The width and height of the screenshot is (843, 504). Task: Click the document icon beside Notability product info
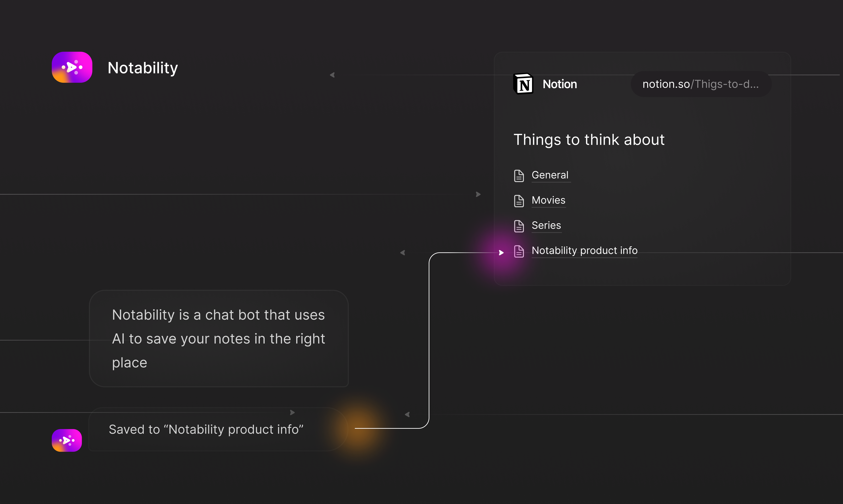(x=519, y=251)
